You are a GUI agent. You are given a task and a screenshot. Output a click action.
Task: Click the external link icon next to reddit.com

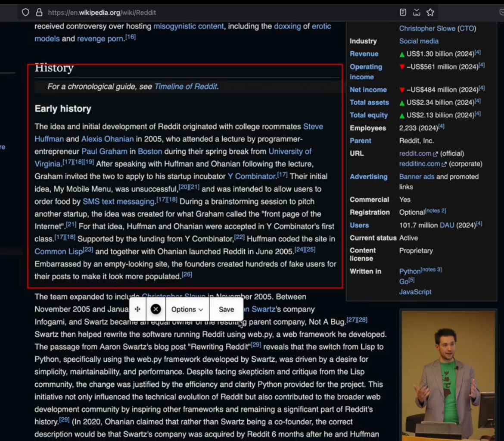(x=436, y=154)
